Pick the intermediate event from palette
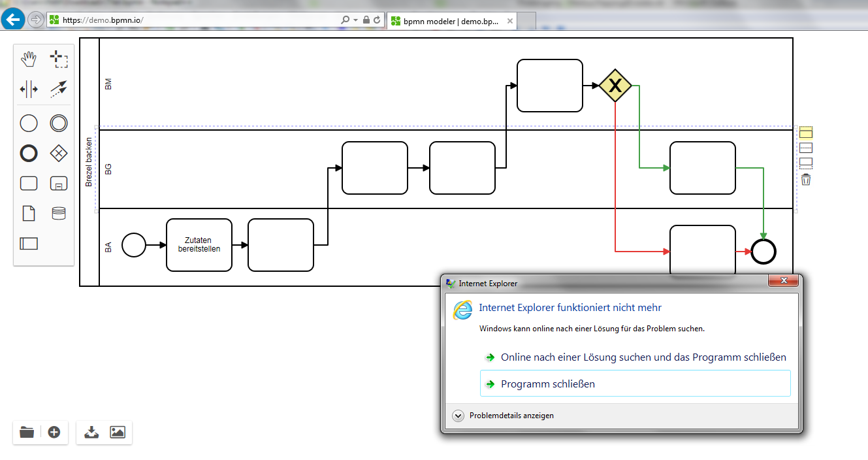 pyautogui.click(x=59, y=123)
